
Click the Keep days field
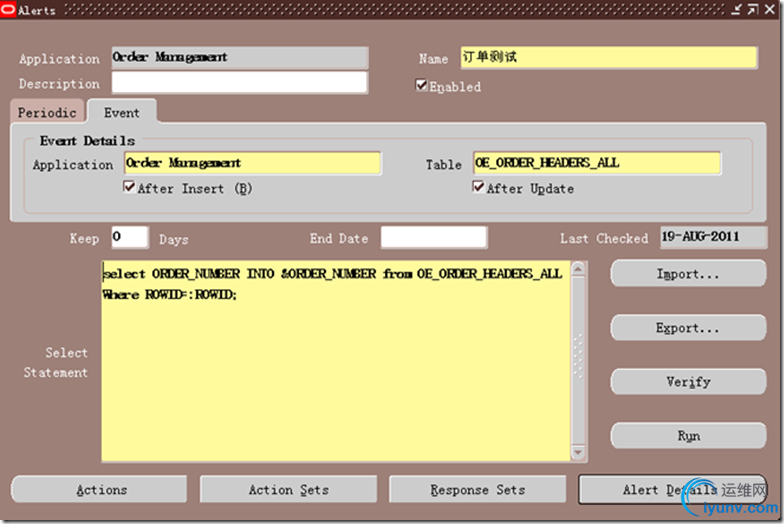click(x=130, y=237)
